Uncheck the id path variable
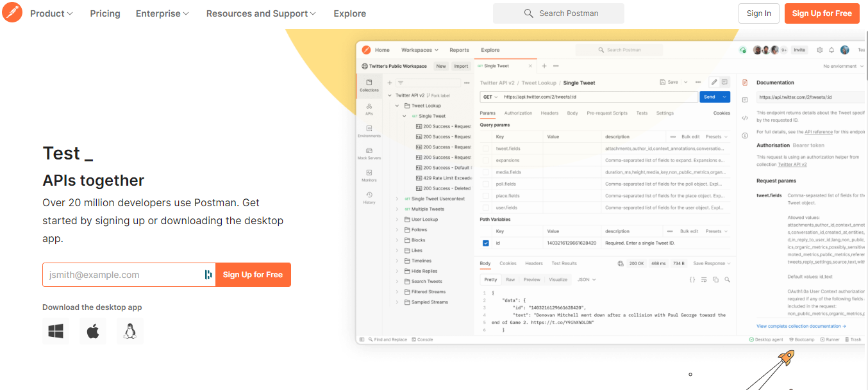Image resolution: width=868 pixels, height=390 pixels. pyautogui.click(x=485, y=243)
